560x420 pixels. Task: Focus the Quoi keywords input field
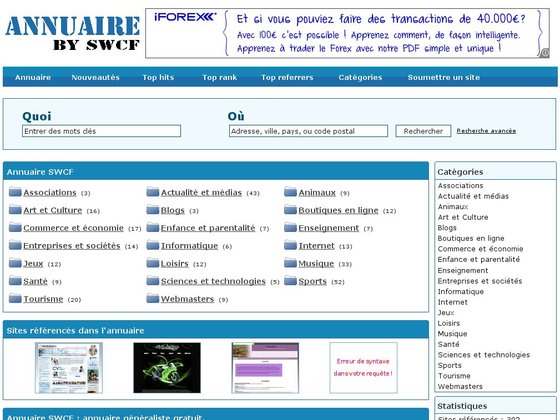click(101, 131)
